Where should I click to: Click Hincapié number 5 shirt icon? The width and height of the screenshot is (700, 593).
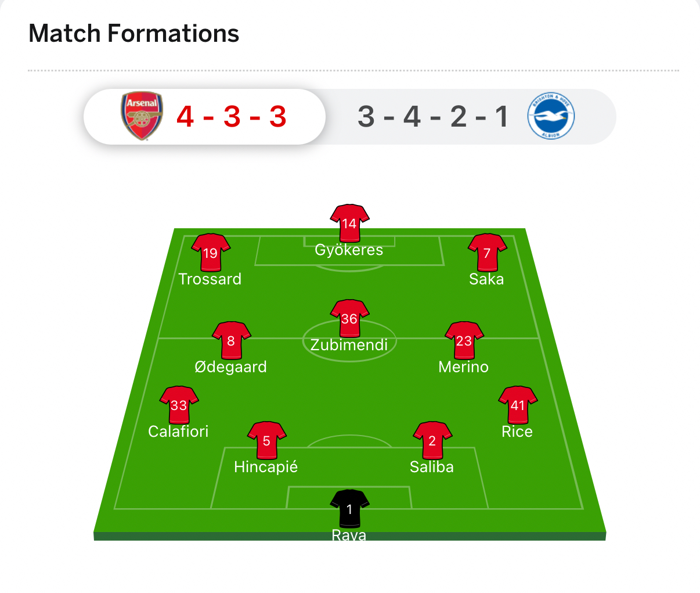pos(266,440)
